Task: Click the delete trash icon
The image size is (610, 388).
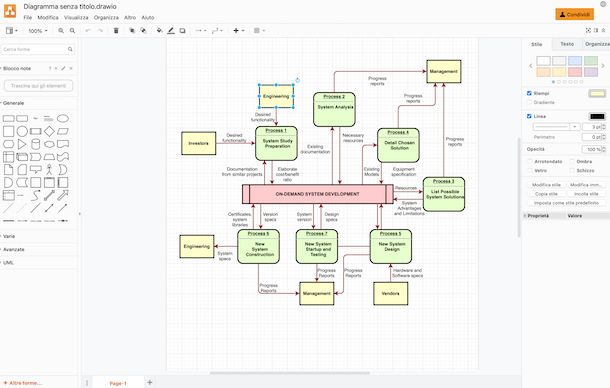Action: 116,30
